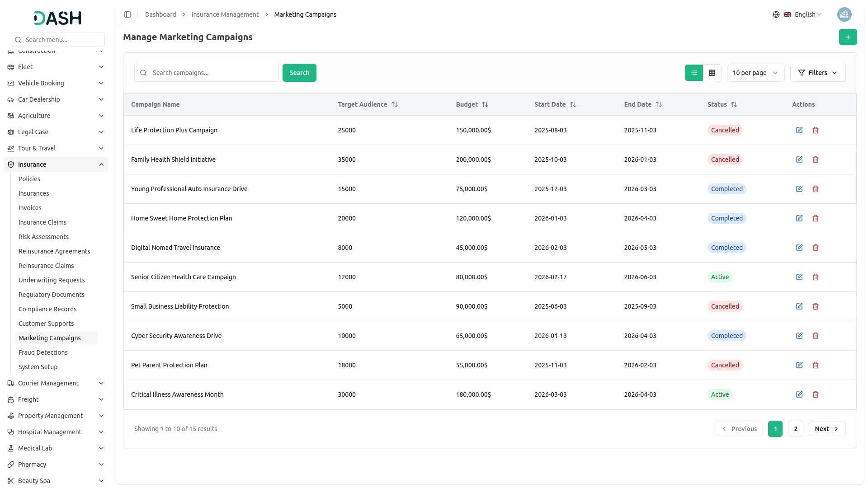Open the 10 per page dropdown
Viewport: 868px width, 488px height.
point(755,73)
